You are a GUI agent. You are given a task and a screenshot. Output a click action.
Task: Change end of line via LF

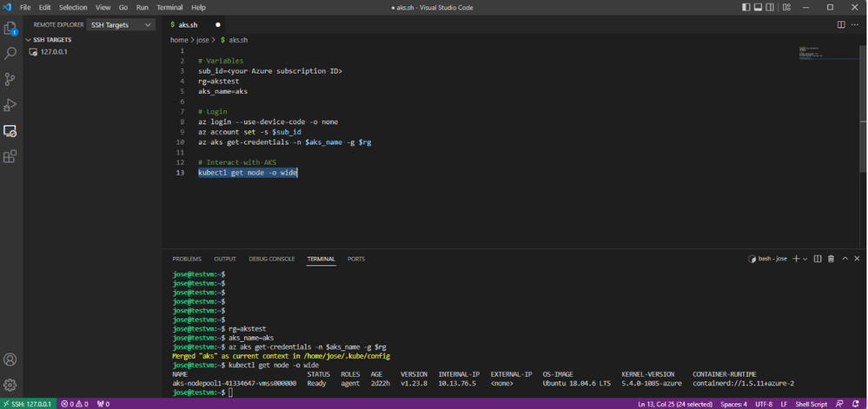tap(784, 404)
